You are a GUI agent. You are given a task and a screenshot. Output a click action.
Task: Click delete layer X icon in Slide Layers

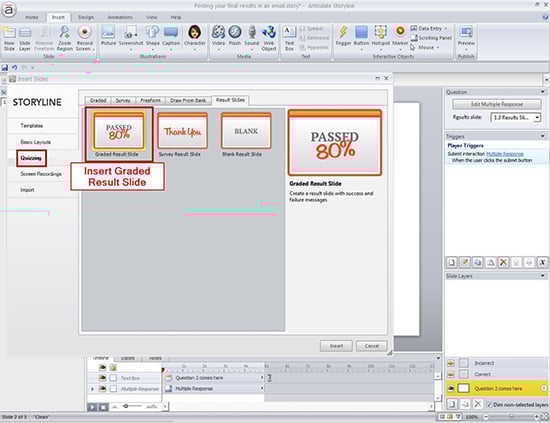coord(477,404)
